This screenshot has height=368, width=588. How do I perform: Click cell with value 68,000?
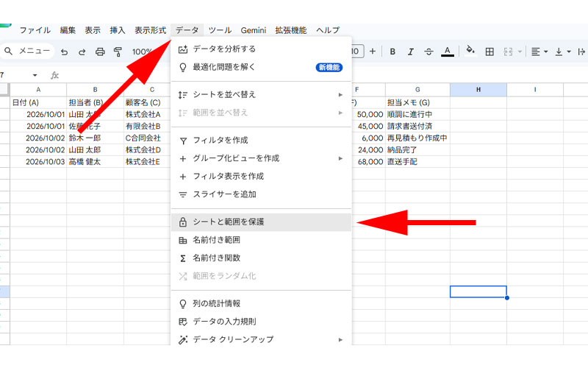(369, 162)
